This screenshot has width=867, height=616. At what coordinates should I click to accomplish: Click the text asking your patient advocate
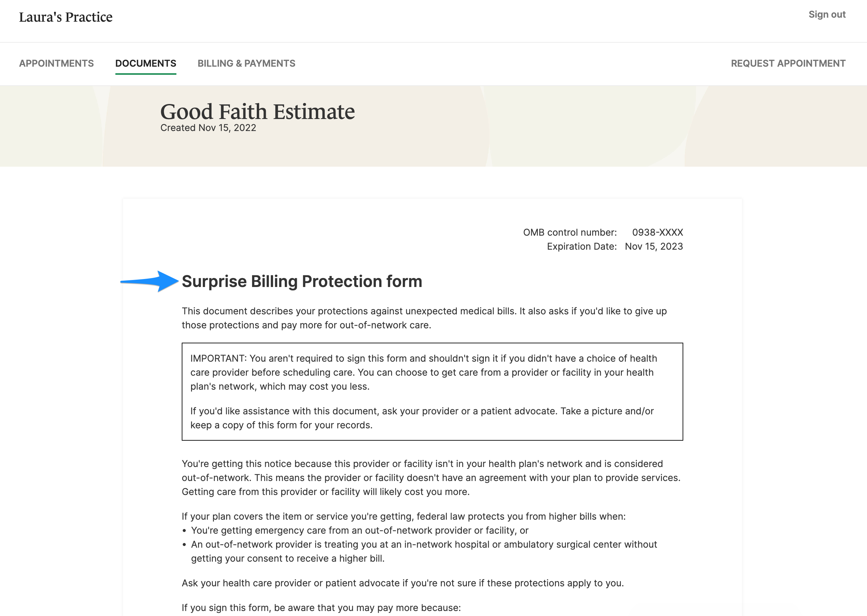point(402,583)
